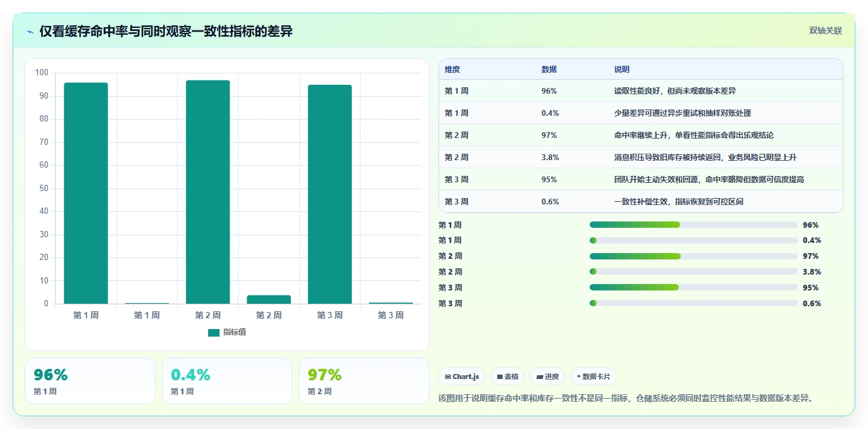Open the 97% summary card
868x429 pixels.
click(364, 381)
